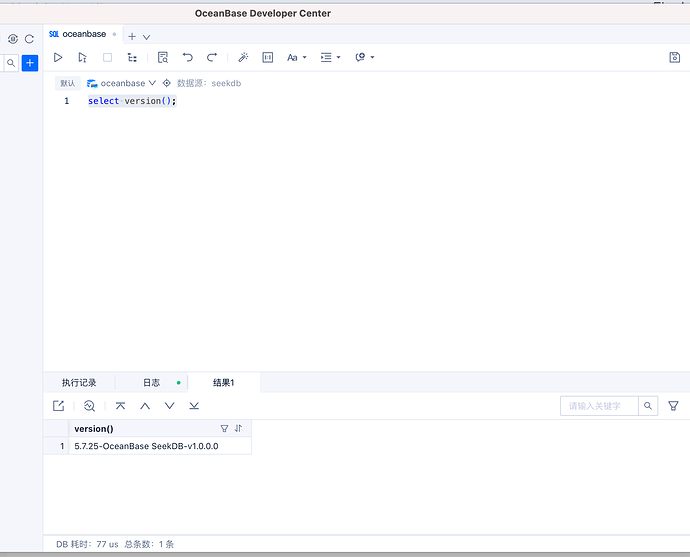Click the blue plus button in the sidebar
The height and width of the screenshot is (557, 690).
[x=30, y=63]
